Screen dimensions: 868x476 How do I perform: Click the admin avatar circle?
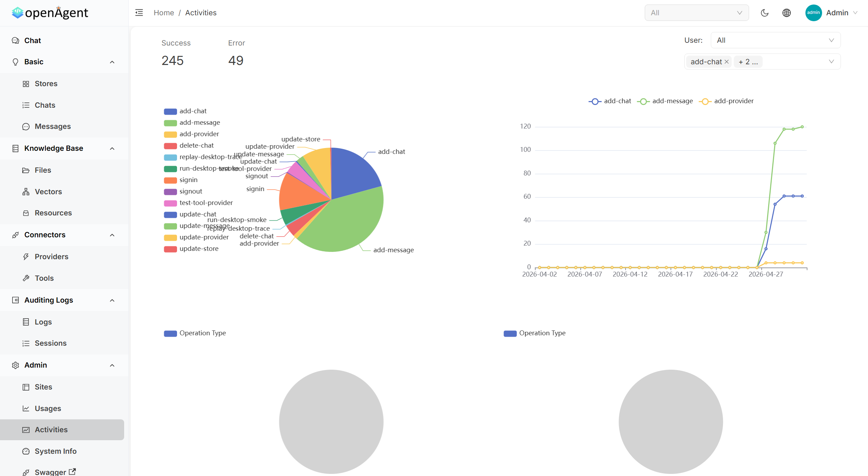[813, 13]
